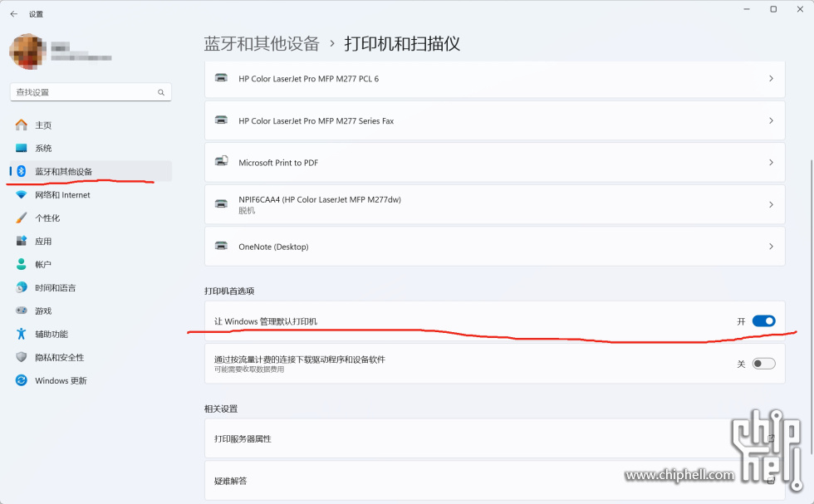814x504 pixels.
Task: Open Microsoft Print to PDF chevron arrow
Action: [771, 163]
